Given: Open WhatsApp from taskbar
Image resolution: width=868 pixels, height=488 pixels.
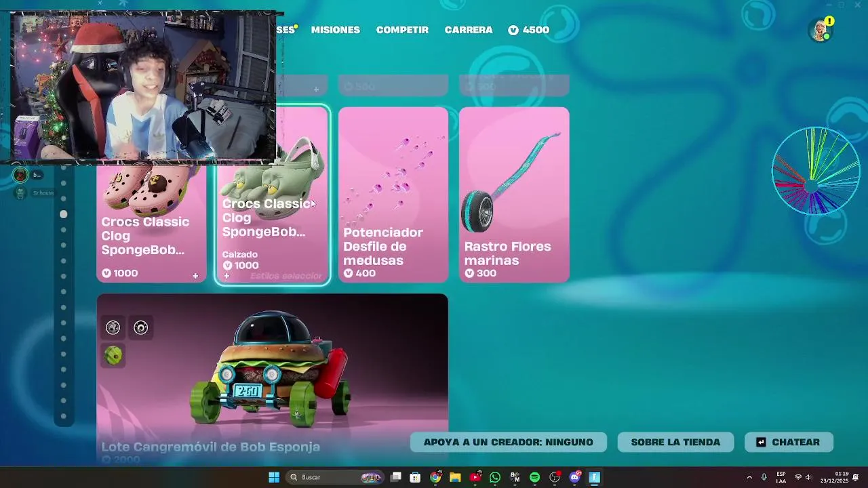Looking at the screenshot, I should pos(495,477).
